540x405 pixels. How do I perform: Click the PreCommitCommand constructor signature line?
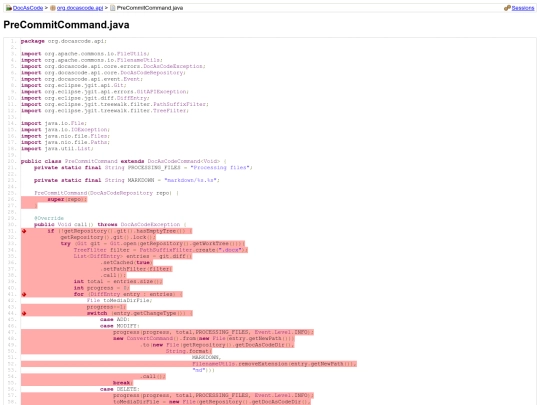click(x=106, y=193)
